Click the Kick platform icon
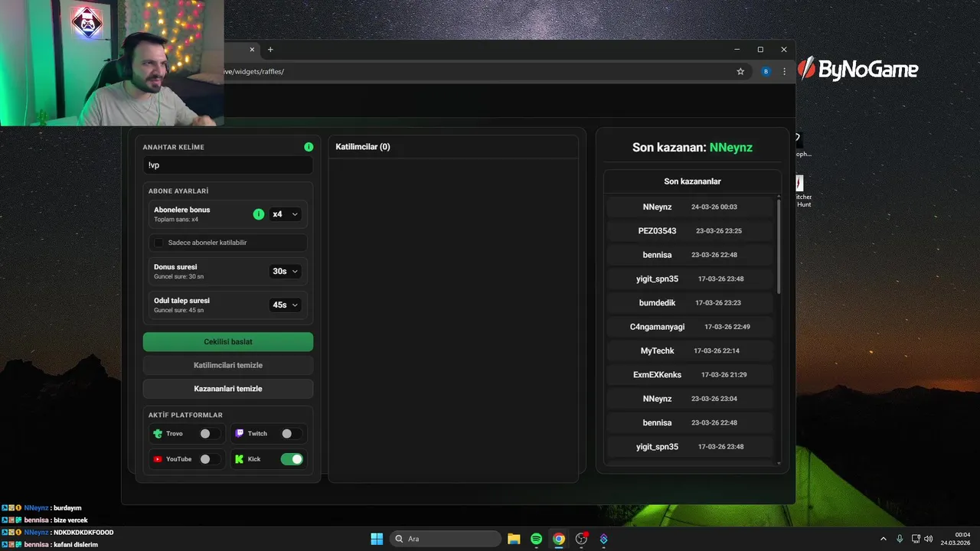 [240, 459]
